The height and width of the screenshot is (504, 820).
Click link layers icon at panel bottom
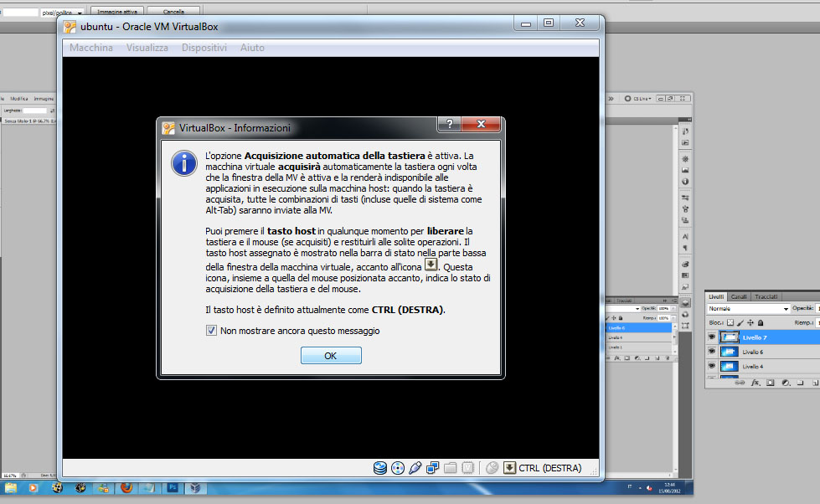[740, 383]
